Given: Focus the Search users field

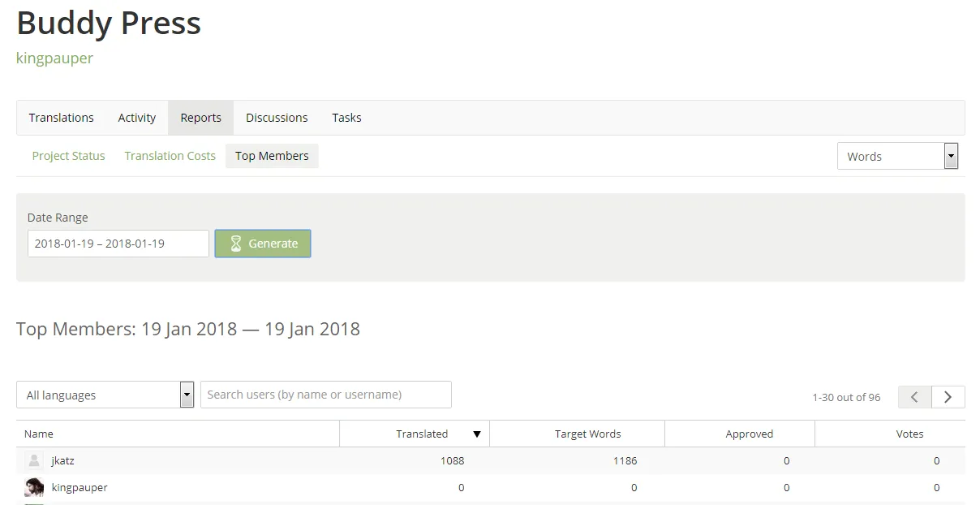Looking at the screenshot, I should pos(326,395).
